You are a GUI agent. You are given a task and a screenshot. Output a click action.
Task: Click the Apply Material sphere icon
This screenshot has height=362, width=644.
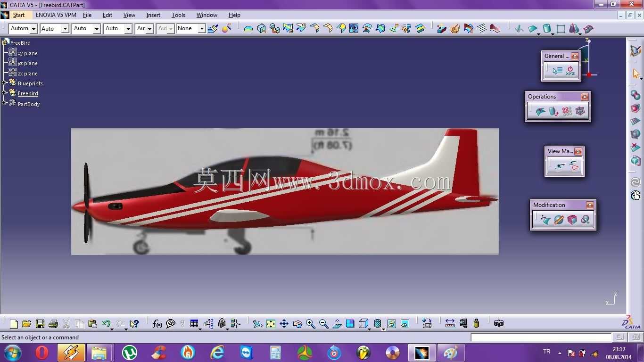[x=226, y=29]
